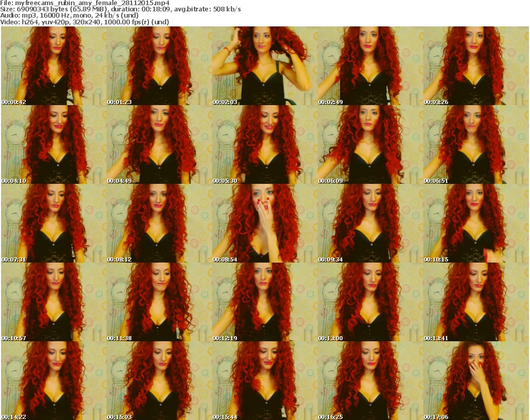Click the thumbnail stamped 00:08:12
Viewport: 530px width, 420px height.
tap(159, 223)
